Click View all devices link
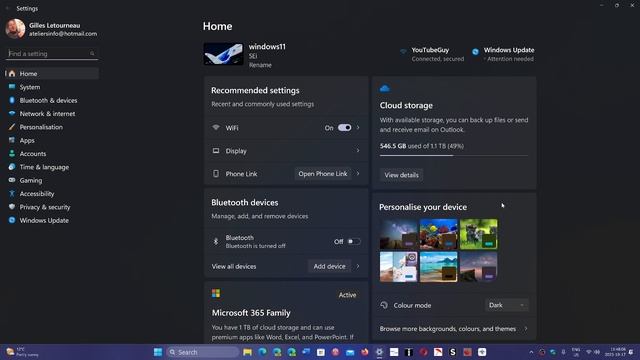Image resolution: width=640 pixels, height=360 pixels. pos(234,266)
